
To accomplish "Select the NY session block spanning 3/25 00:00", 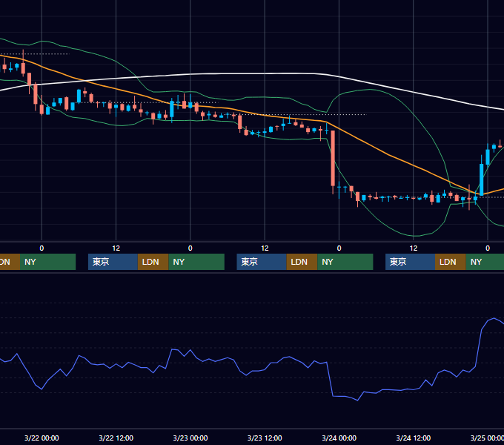I will tap(485, 262).
